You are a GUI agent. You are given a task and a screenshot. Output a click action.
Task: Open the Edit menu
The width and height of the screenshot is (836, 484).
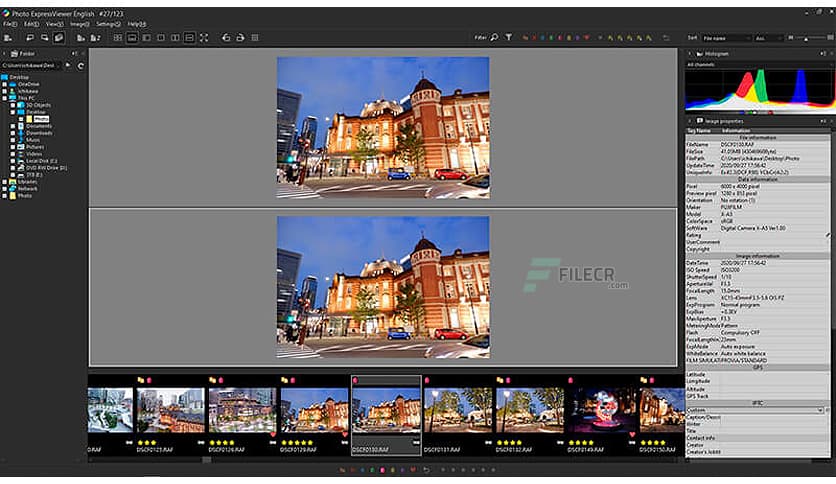(31, 24)
